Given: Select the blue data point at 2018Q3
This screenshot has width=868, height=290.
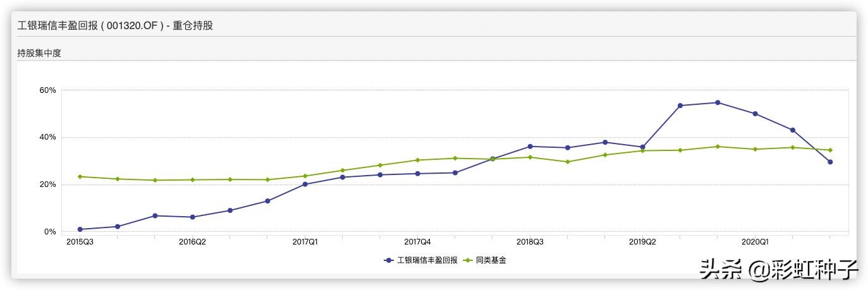Looking at the screenshot, I should coord(530,147).
